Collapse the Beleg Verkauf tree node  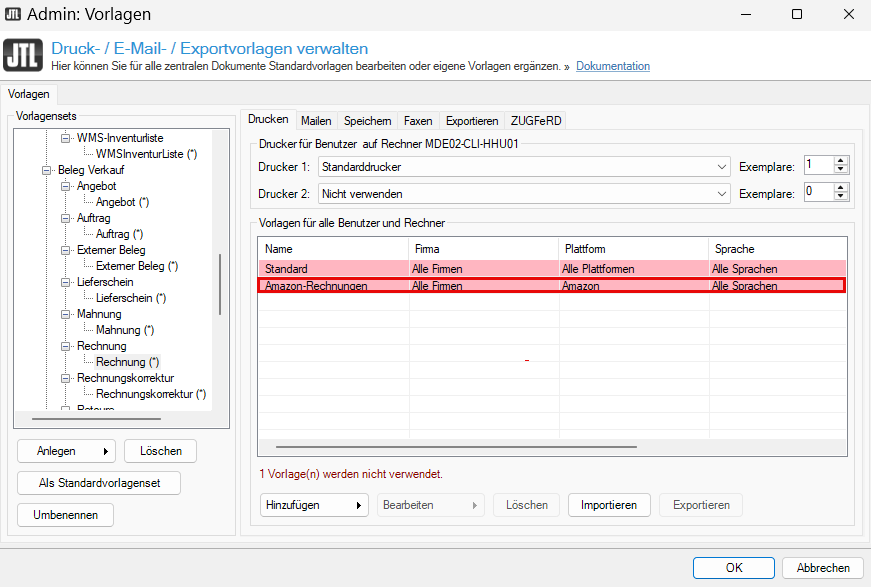[x=47, y=170]
